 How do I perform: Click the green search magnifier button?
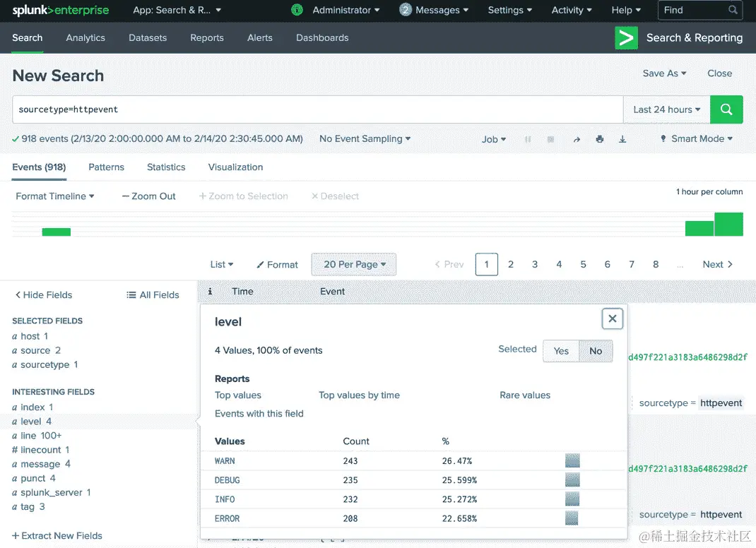[x=726, y=109]
